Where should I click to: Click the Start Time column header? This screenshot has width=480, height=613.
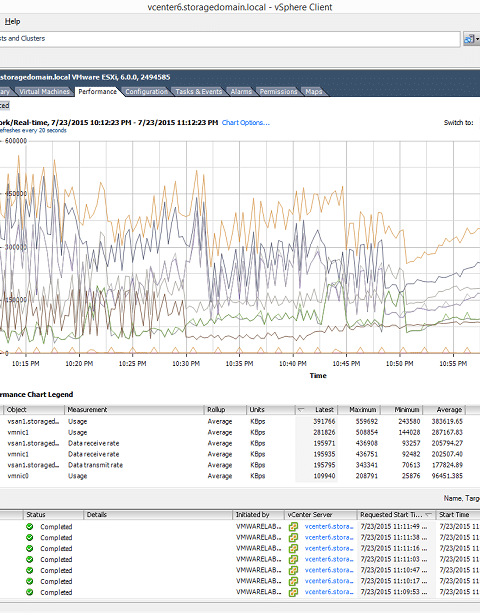pos(458,514)
